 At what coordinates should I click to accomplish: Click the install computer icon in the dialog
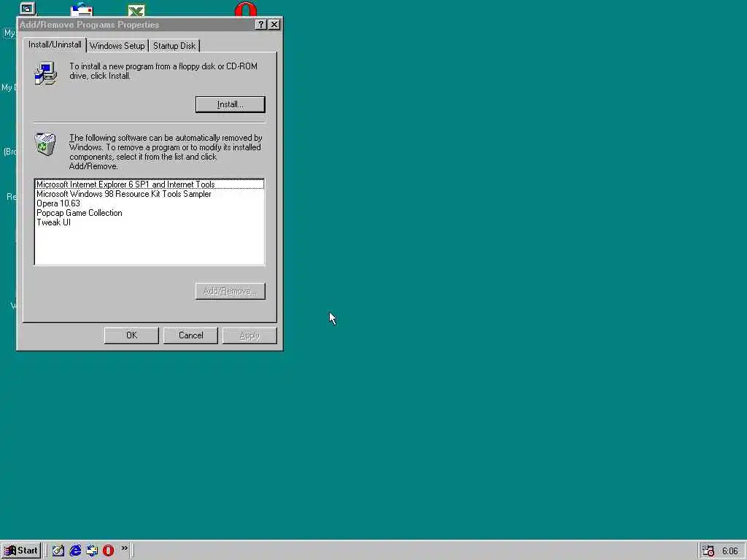tap(45, 74)
